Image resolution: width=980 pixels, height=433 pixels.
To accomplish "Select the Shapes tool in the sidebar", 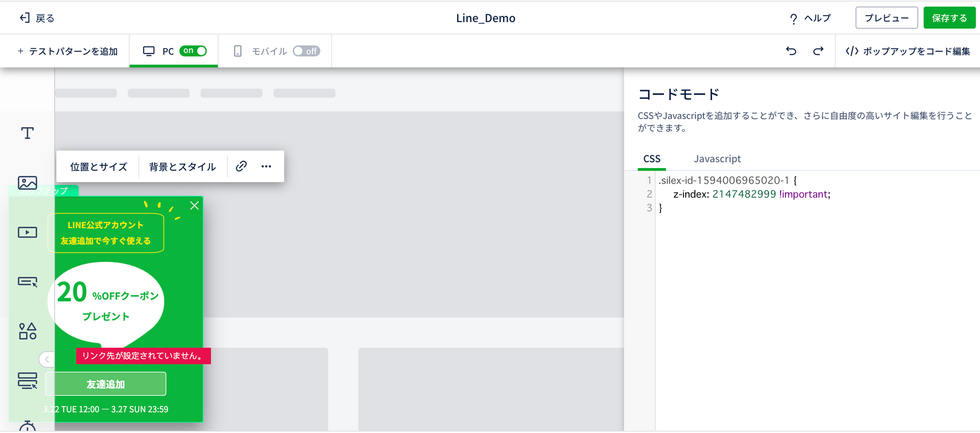I will [27, 331].
